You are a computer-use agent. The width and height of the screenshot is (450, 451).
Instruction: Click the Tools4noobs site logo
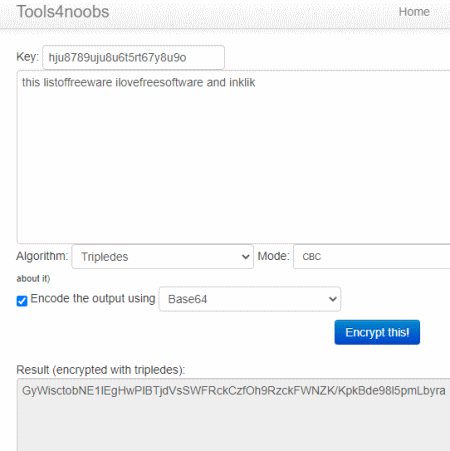(x=63, y=12)
